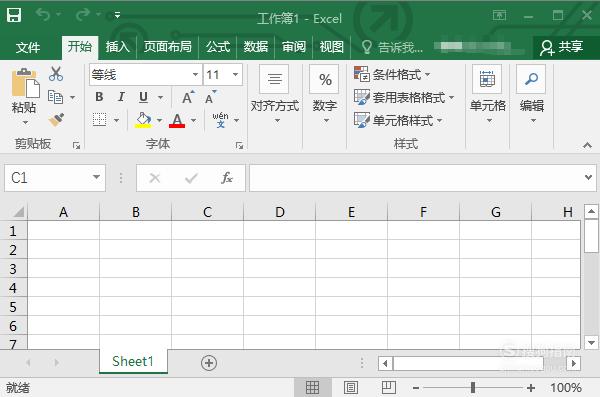Click the Select All corner triangle

(x=18, y=211)
